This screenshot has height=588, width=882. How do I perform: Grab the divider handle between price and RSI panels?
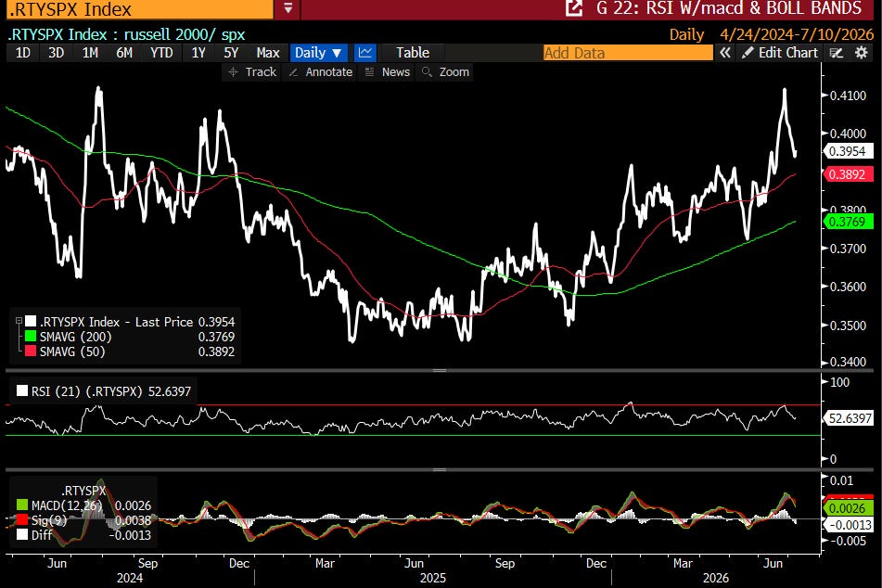440,370
